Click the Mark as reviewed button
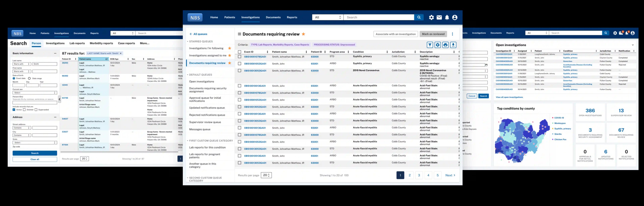The height and width of the screenshot is (206, 644). pos(433,34)
